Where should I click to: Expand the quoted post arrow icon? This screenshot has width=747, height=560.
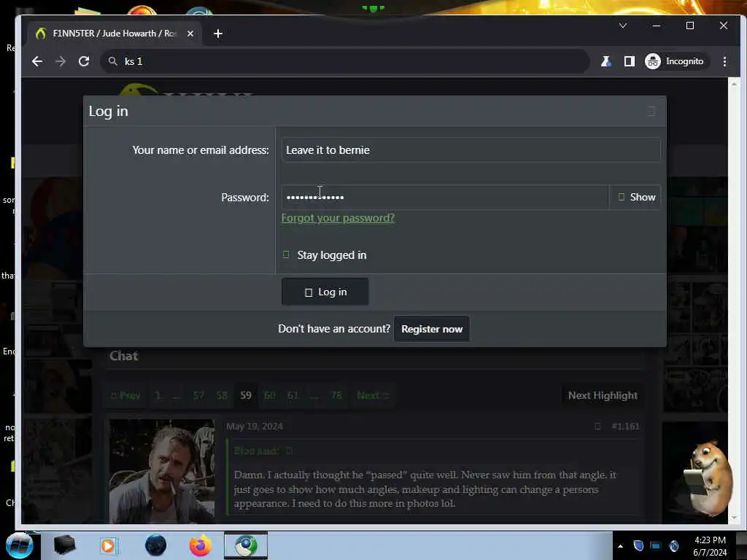(289, 451)
